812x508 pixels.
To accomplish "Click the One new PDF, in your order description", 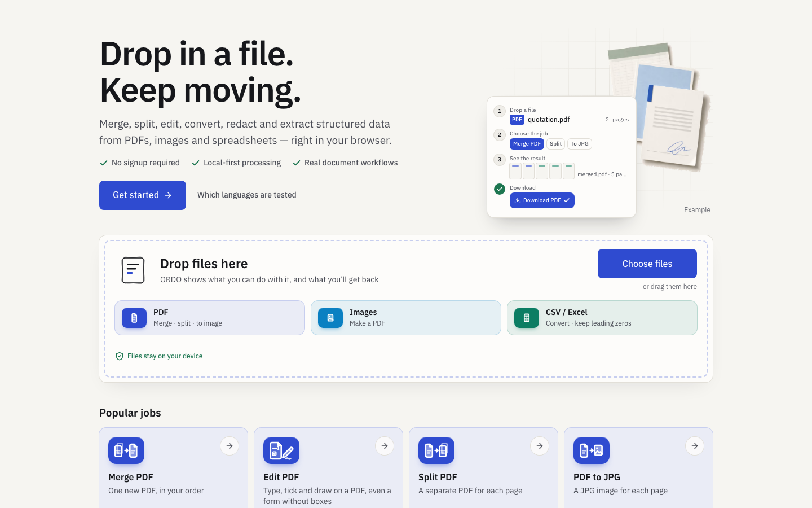I will (x=156, y=491).
